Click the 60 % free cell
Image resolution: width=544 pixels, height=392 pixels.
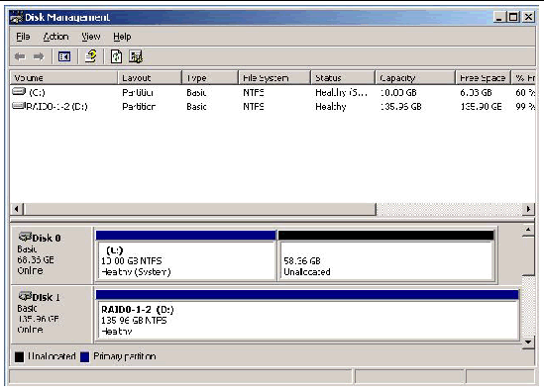(525, 92)
